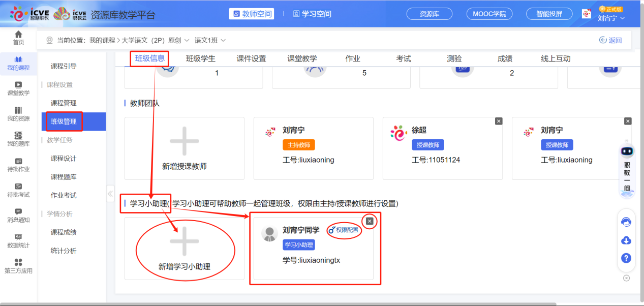Click the 新增学习小助理 add card
644x306 pixels.
point(185,249)
